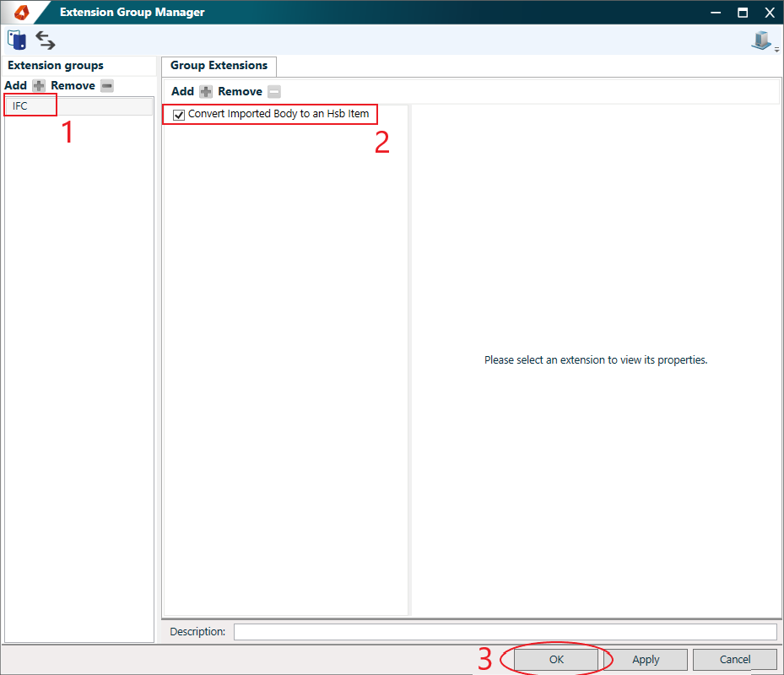Uncheck Convert Imported Body to an Hsb Item
The image size is (784, 675).
pyautogui.click(x=179, y=115)
